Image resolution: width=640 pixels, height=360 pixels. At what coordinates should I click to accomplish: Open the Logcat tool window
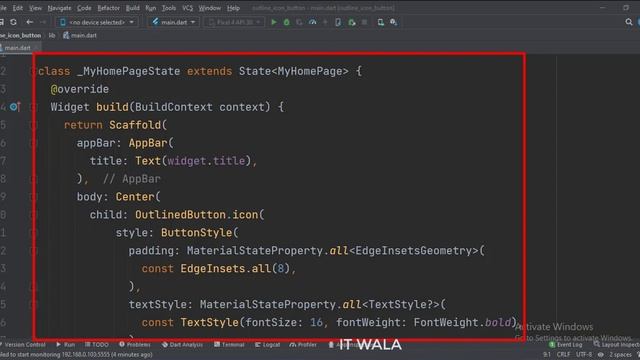(267, 344)
